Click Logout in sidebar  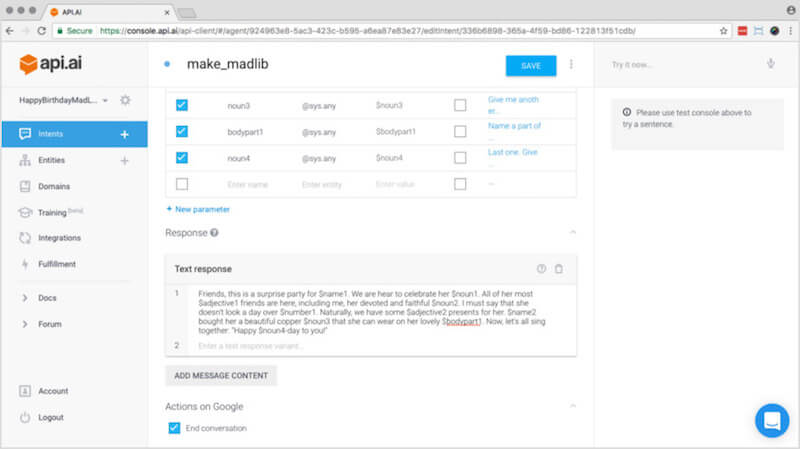(51, 417)
